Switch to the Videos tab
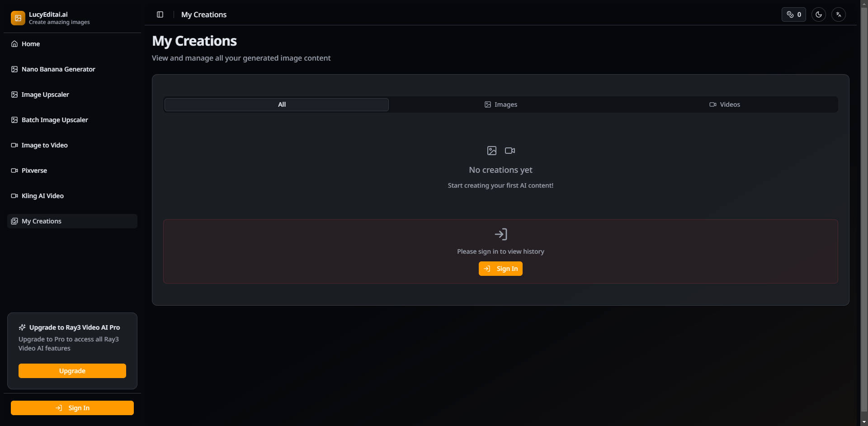Image resolution: width=868 pixels, height=426 pixels. (725, 104)
